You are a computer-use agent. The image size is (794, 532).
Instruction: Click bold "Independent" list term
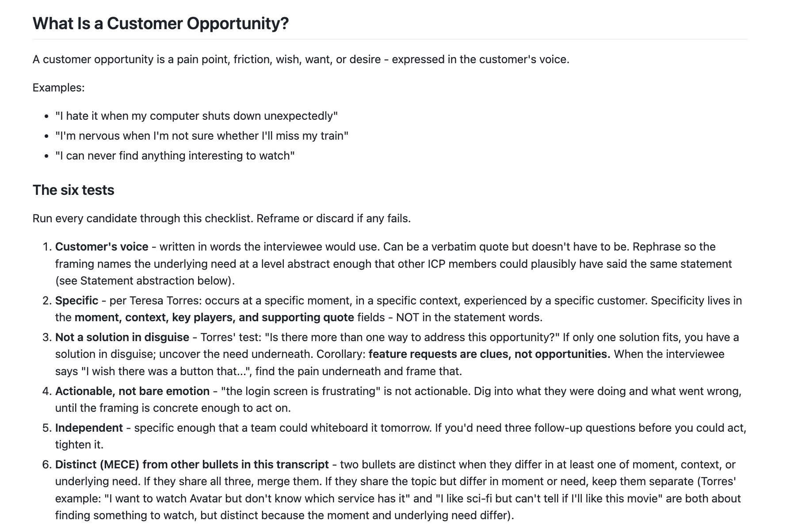[89, 428]
